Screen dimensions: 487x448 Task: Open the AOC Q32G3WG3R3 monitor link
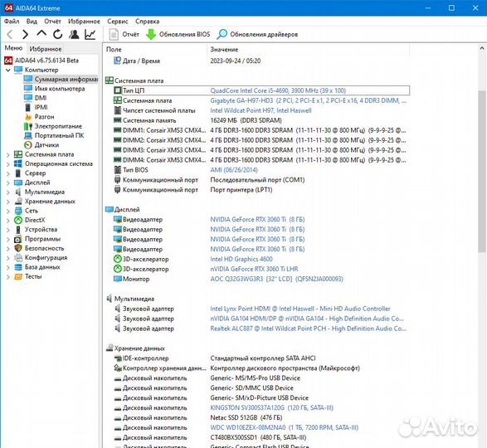[x=277, y=279]
